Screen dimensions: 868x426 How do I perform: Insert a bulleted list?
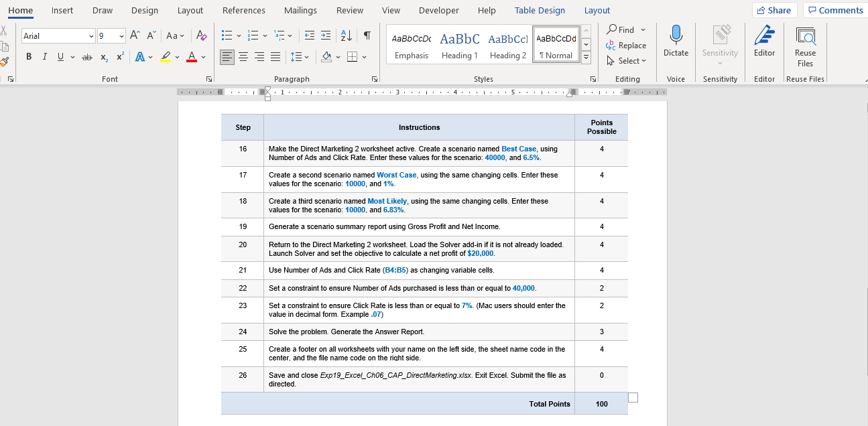coord(227,35)
